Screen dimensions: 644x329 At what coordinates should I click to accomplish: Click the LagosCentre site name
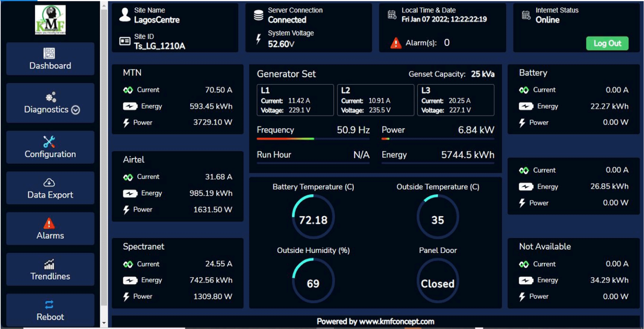157,20
